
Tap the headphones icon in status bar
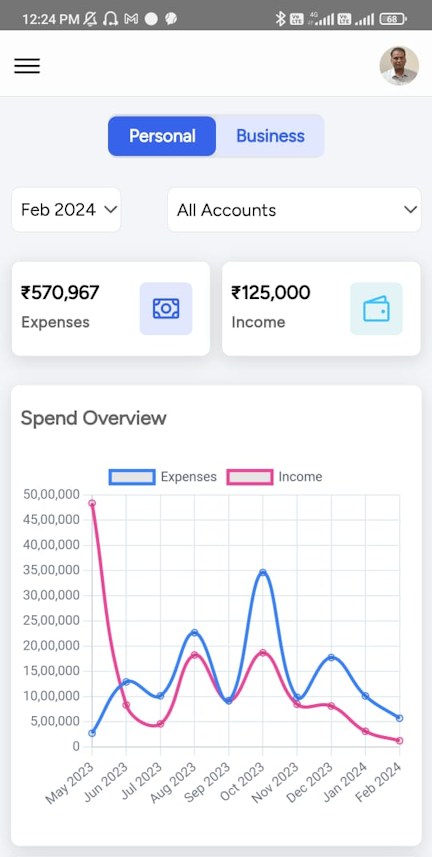point(110,19)
